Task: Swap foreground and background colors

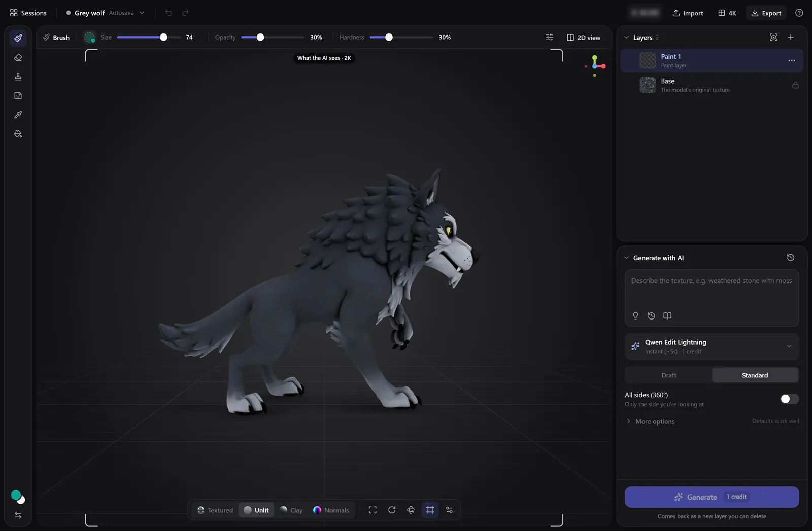Action: click(18, 515)
